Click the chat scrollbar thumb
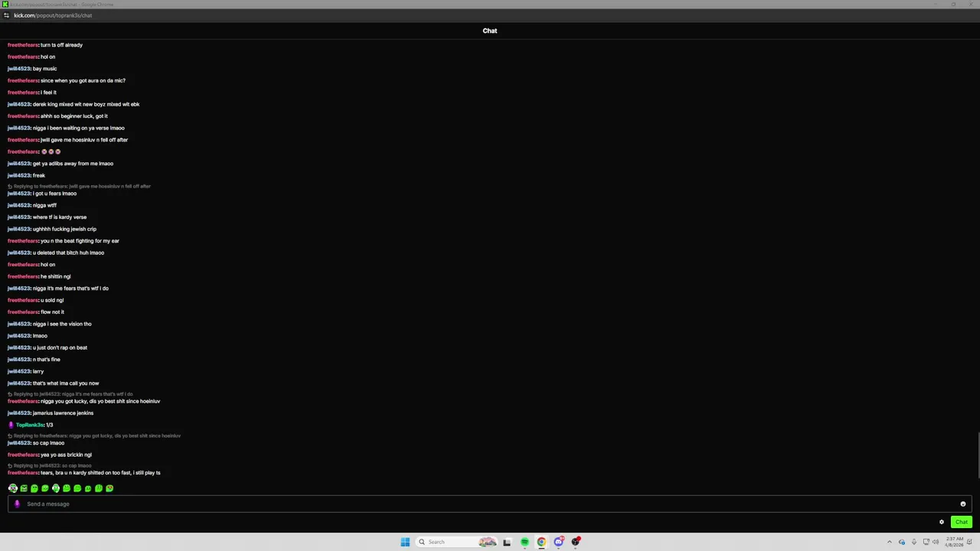This screenshot has width=980, height=551. [x=978, y=456]
